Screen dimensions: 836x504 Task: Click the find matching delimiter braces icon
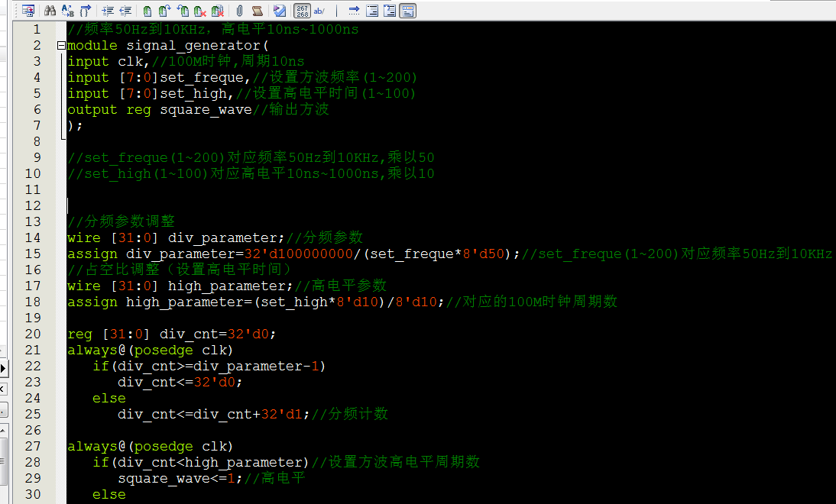click(x=86, y=10)
